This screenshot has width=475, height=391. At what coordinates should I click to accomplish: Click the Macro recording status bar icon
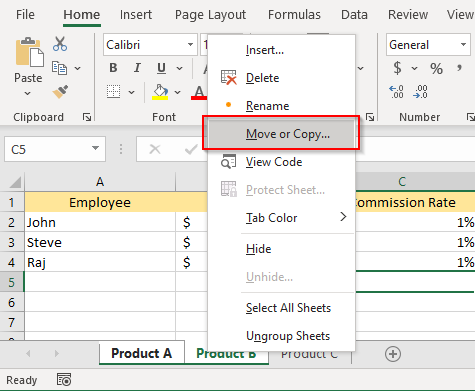(x=64, y=380)
